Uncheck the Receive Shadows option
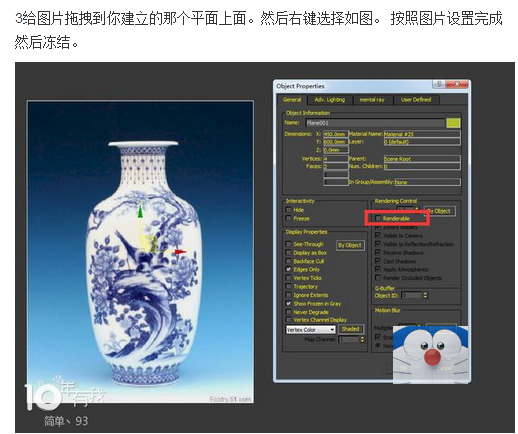The width and height of the screenshot is (518, 434). pos(378,252)
